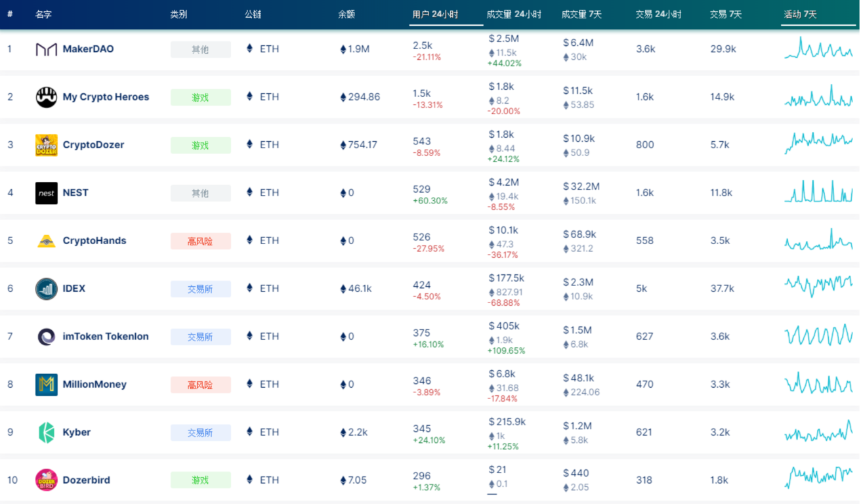Sort by 活动 7天 column header
Viewport: 861px width, 504px height.
800,14
